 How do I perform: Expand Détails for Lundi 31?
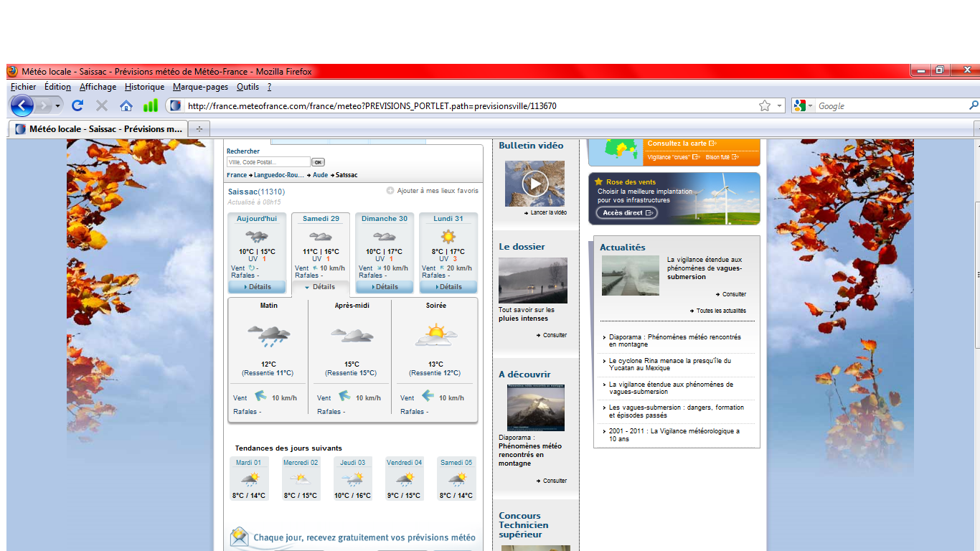[448, 287]
